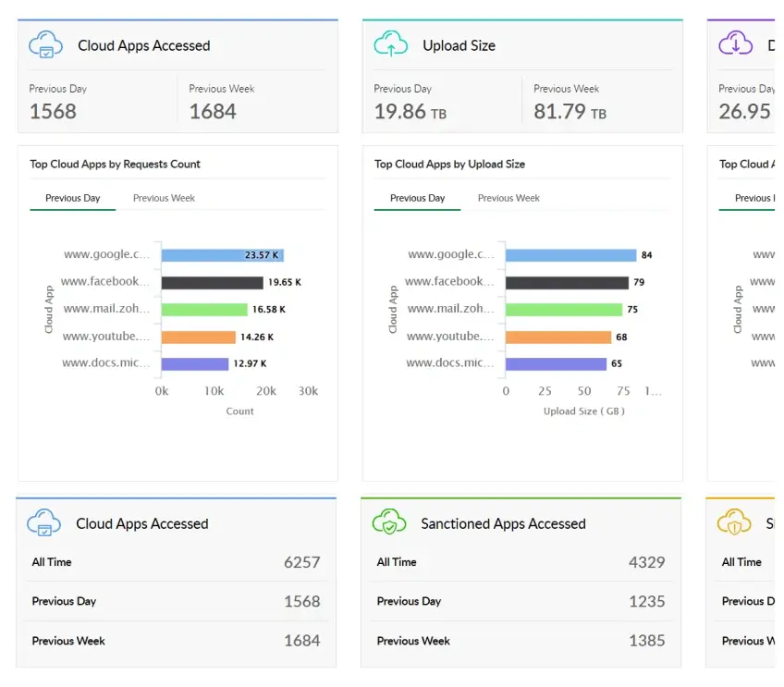
Task: Click the shield cloud icon for Sanctioned Apps Accessed
Action: tap(389, 522)
